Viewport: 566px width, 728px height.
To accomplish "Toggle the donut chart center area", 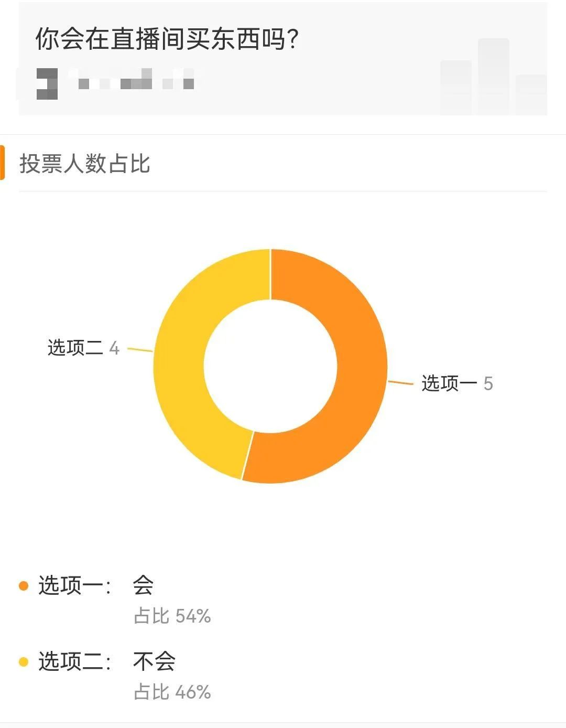I will (270, 365).
